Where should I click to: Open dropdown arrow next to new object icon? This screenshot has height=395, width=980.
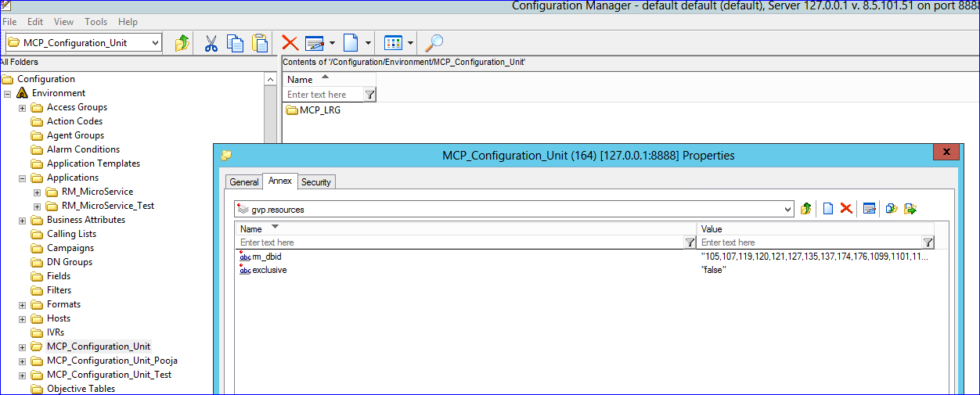(368, 43)
